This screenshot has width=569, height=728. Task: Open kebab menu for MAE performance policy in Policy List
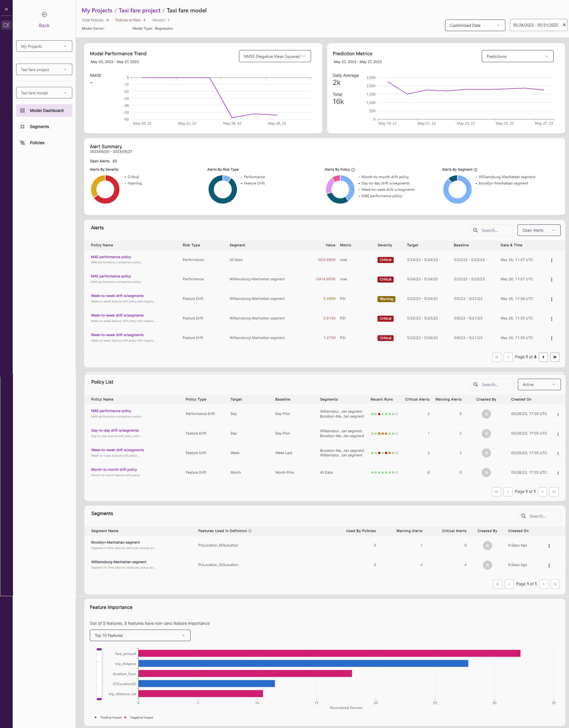tap(558, 415)
